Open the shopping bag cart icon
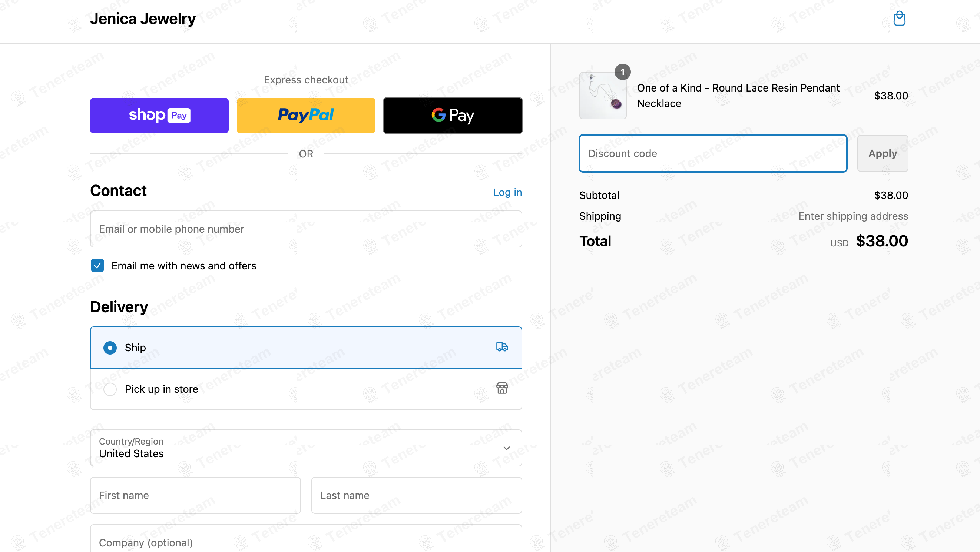980x552 pixels. pos(899,19)
